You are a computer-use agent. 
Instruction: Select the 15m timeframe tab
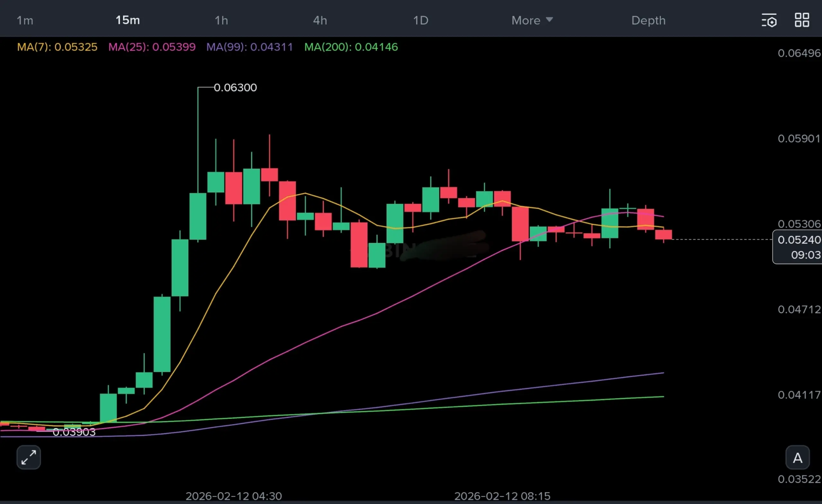click(127, 20)
